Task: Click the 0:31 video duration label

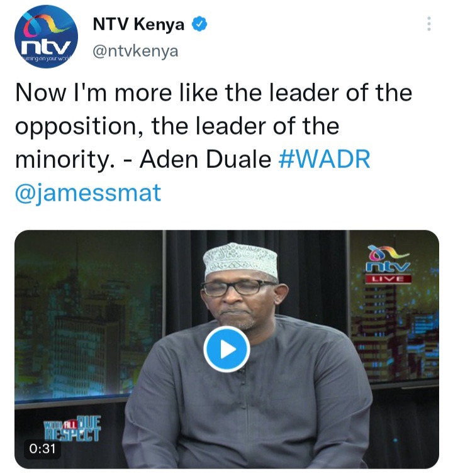Action: (43, 449)
